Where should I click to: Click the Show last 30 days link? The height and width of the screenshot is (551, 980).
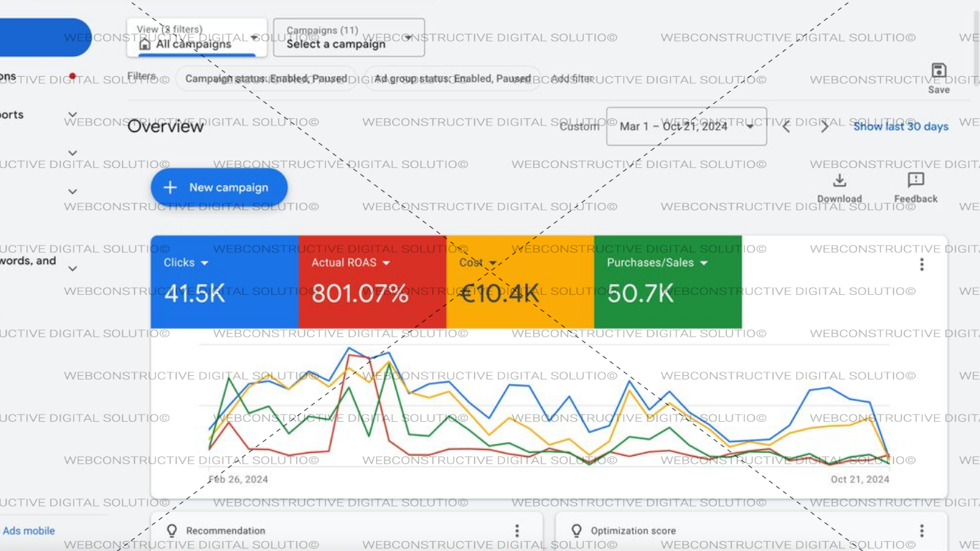900,126
